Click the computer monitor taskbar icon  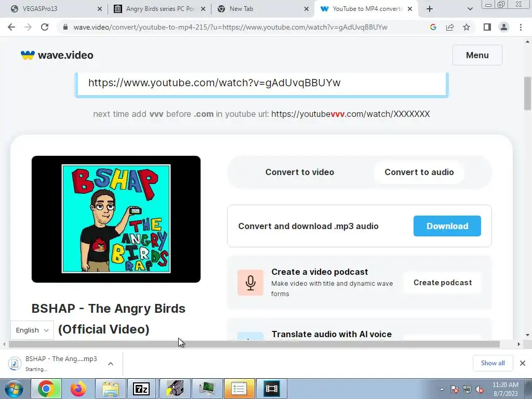[207, 389]
